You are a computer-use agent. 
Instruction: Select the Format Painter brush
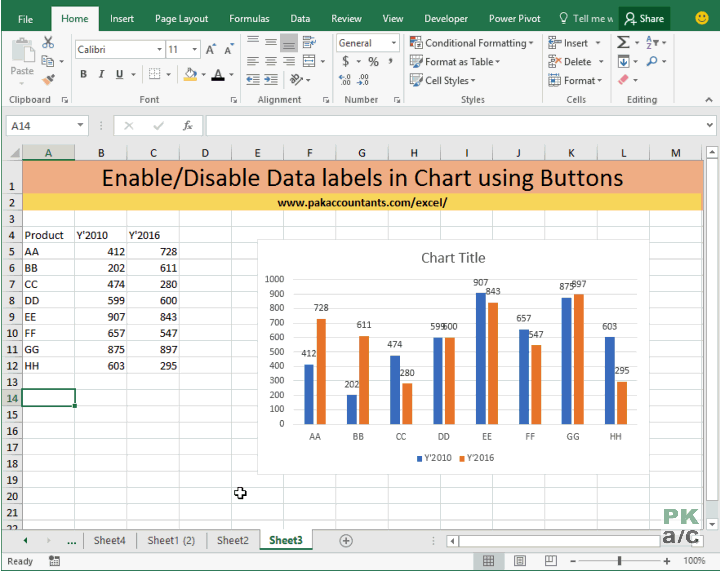pyautogui.click(x=48, y=80)
